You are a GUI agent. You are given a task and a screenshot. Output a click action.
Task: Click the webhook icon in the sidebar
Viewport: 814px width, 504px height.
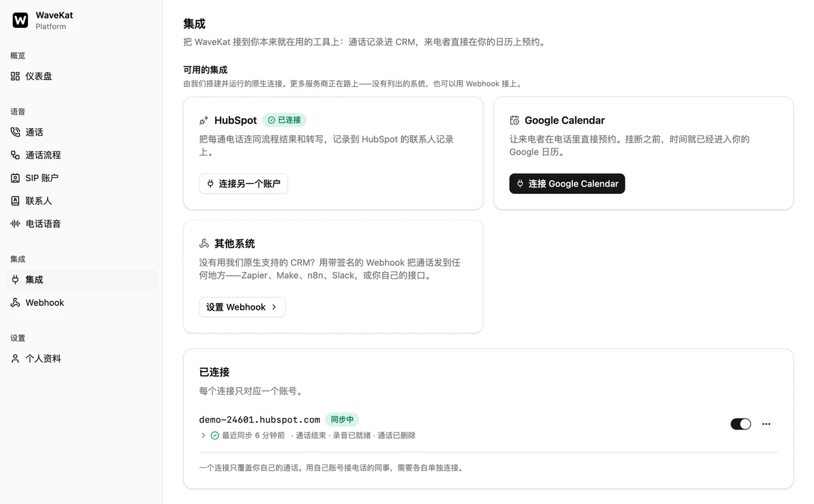click(x=15, y=303)
